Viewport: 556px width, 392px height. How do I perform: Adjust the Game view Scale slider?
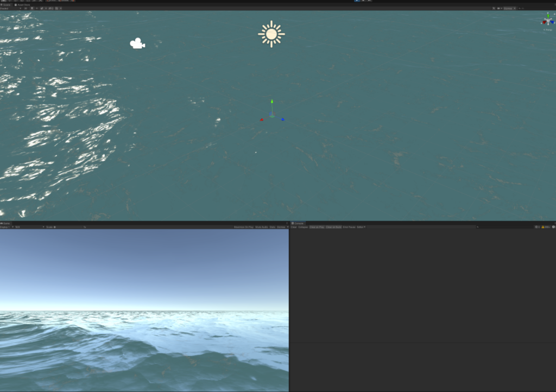(68, 227)
